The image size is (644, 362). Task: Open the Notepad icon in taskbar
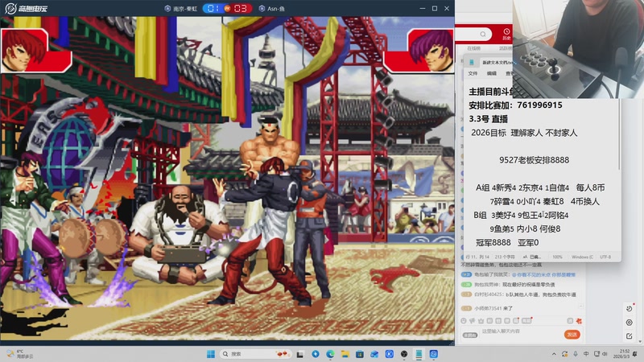[419, 354]
